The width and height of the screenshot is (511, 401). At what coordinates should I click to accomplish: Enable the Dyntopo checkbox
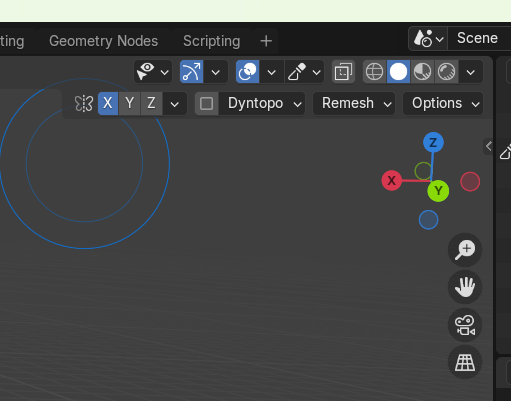pyautogui.click(x=207, y=103)
